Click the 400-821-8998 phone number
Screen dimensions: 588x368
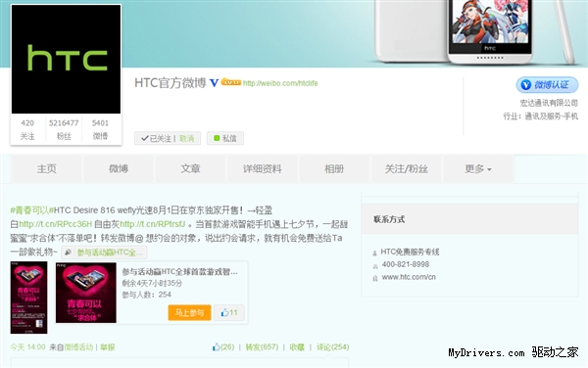pyautogui.click(x=406, y=264)
